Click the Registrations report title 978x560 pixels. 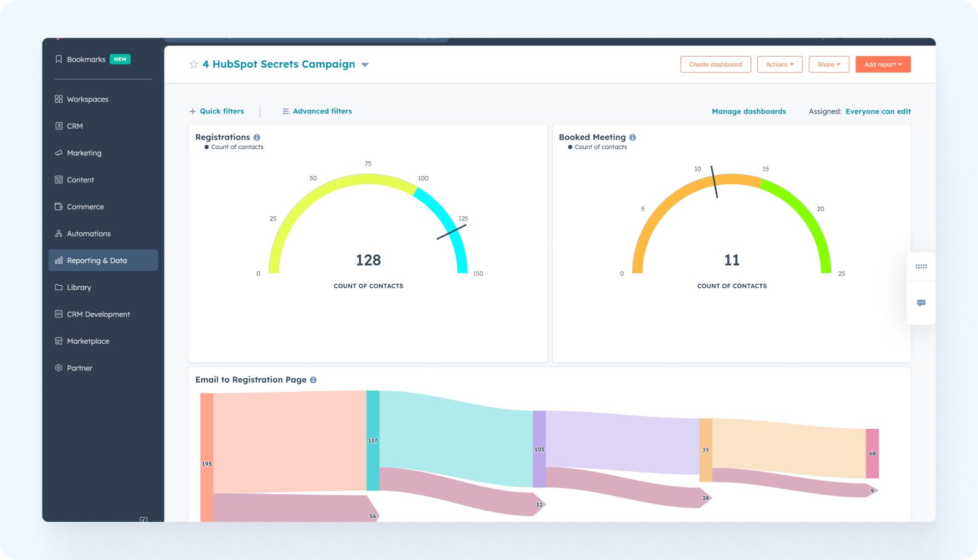pyautogui.click(x=222, y=137)
